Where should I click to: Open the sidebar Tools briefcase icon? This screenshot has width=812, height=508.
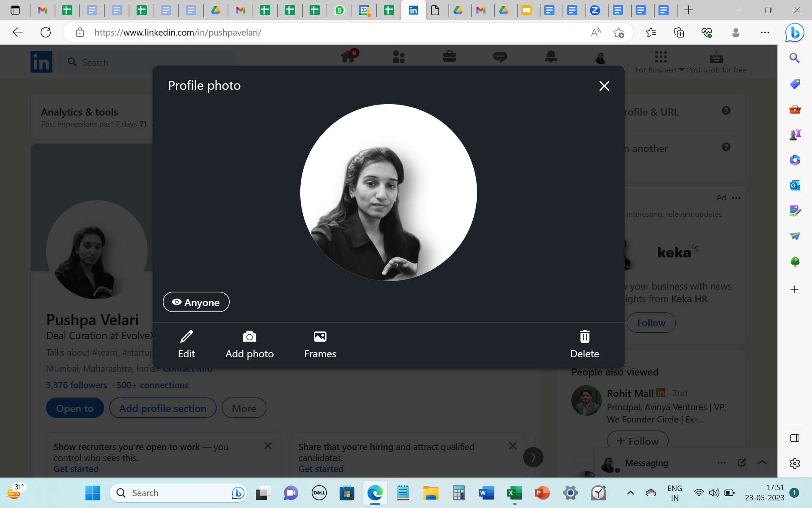pyautogui.click(x=795, y=109)
